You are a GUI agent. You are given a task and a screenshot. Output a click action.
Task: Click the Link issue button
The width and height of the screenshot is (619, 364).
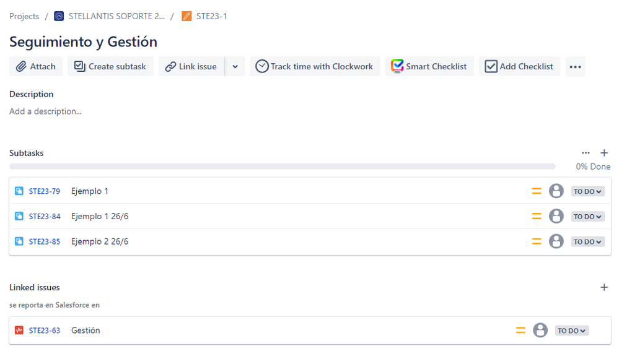tap(191, 66)
